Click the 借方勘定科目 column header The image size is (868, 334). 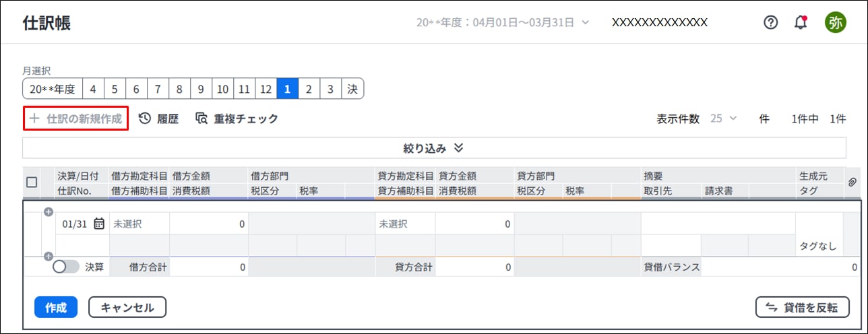coord(139,176)
